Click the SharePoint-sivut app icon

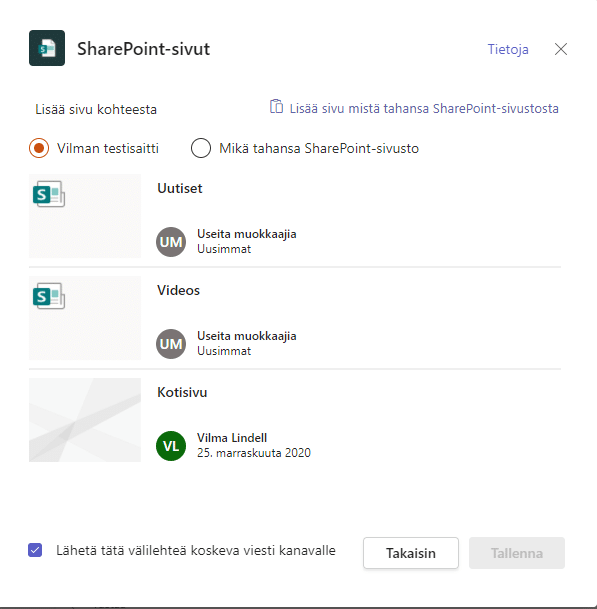47,48
